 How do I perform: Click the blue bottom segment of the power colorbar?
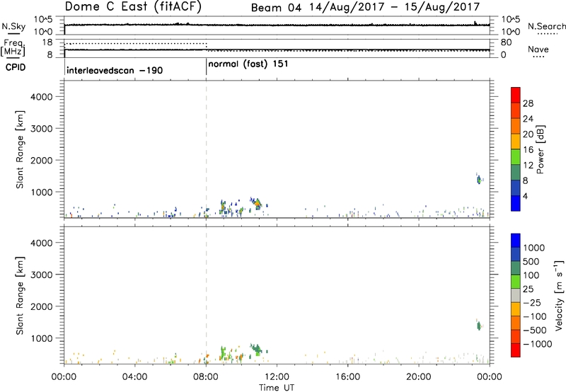point(516,203)
